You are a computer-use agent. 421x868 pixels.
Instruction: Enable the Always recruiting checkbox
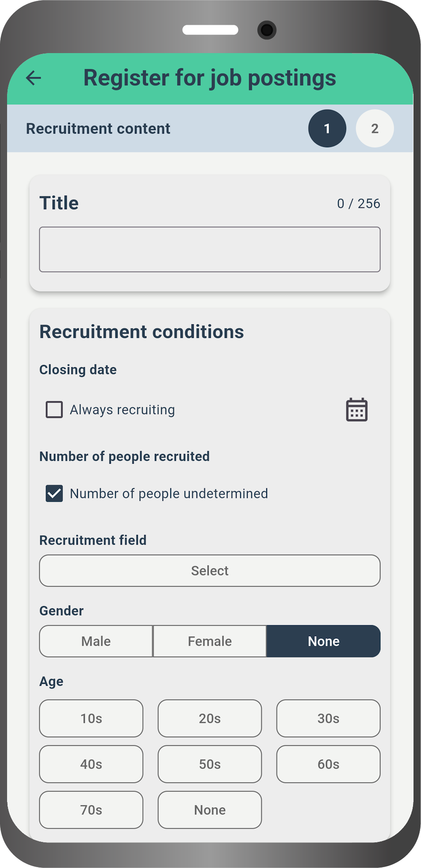(54, 410)
